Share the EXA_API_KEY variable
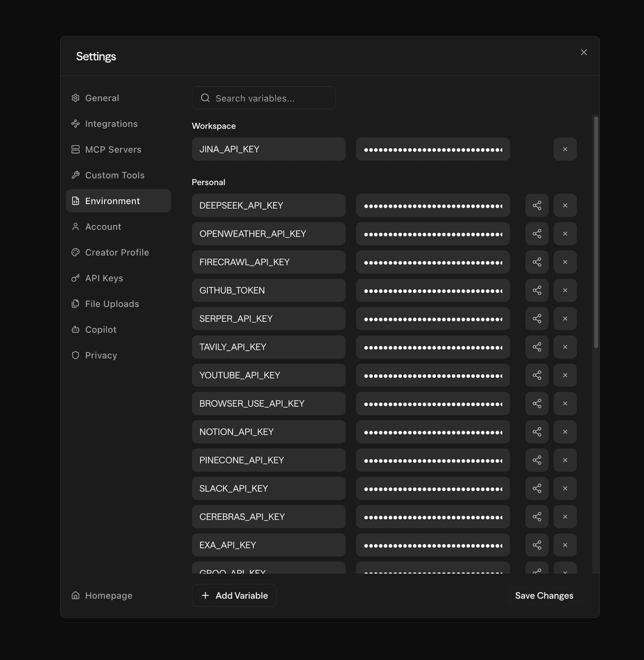Screen dimensions: 644x660 [x=536, y=545]
